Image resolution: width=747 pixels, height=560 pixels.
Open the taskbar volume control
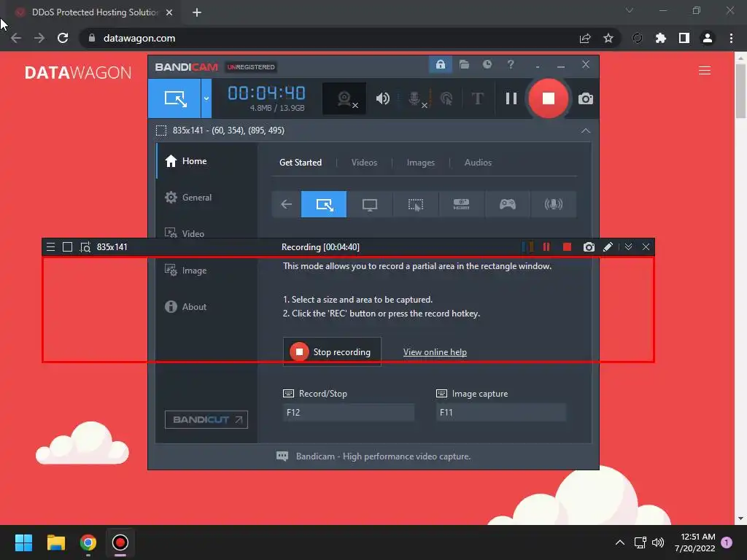click(658, 542)
